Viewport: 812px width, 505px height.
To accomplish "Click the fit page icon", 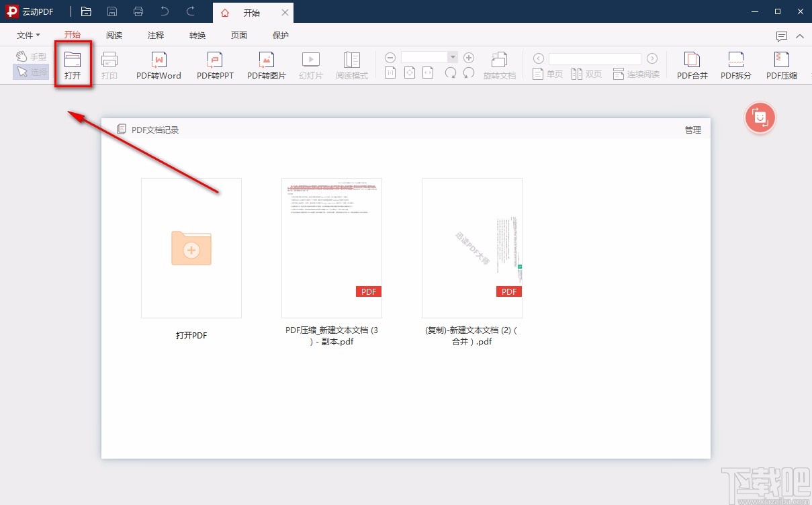I will point(409,73).
